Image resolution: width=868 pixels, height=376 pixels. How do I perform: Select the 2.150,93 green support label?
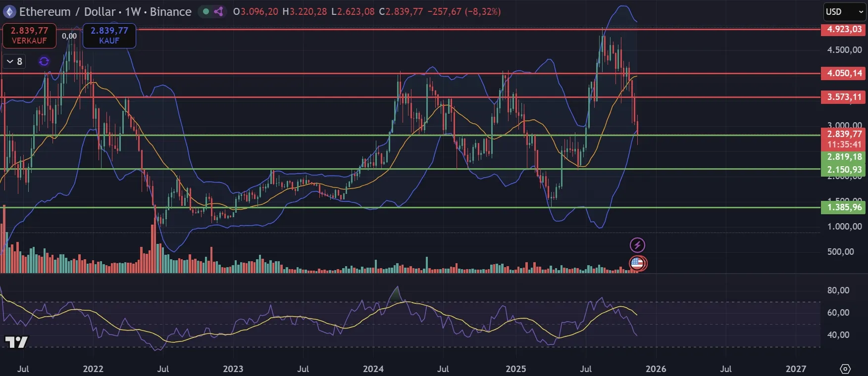[x=844, y=170]
